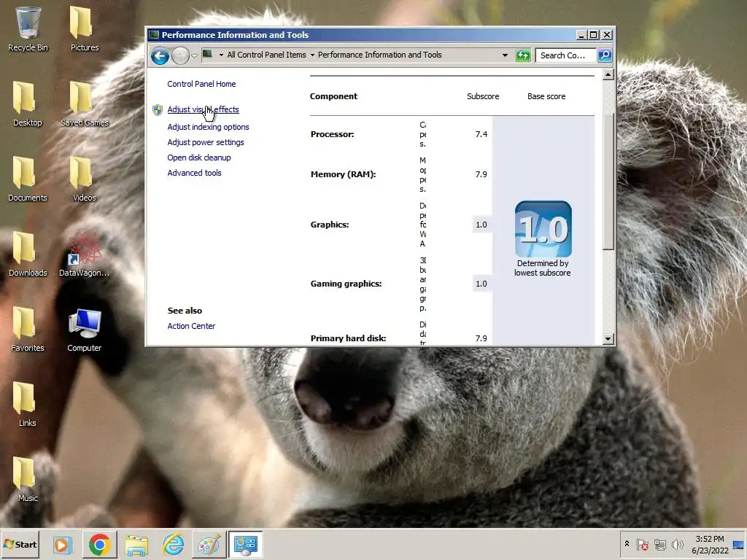The image size is (747, 560).
Task: Open the recent pages dropdown next to Forward
Action: (194, 56)
